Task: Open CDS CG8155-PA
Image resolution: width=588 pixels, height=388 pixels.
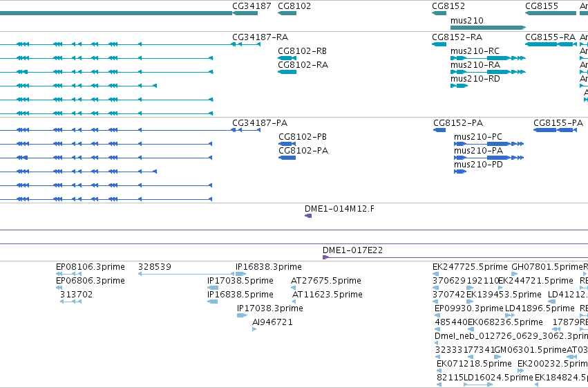Action: click(x=558, y=123)
